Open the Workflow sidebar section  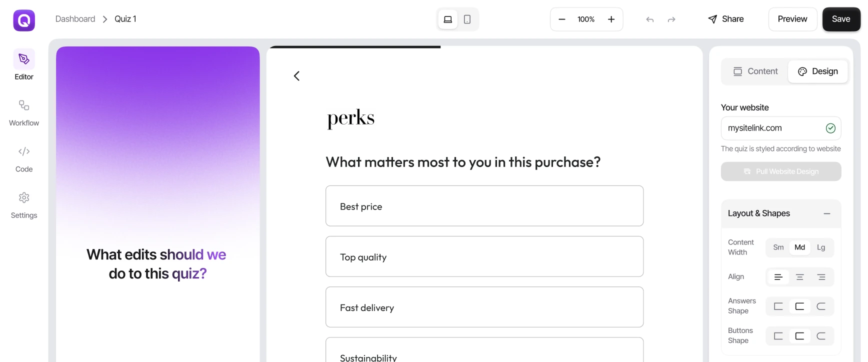coord(24,113)
